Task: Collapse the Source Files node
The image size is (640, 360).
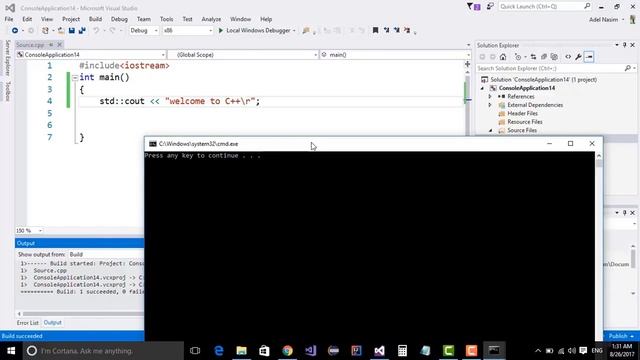Action: click(x=490, y=131)
